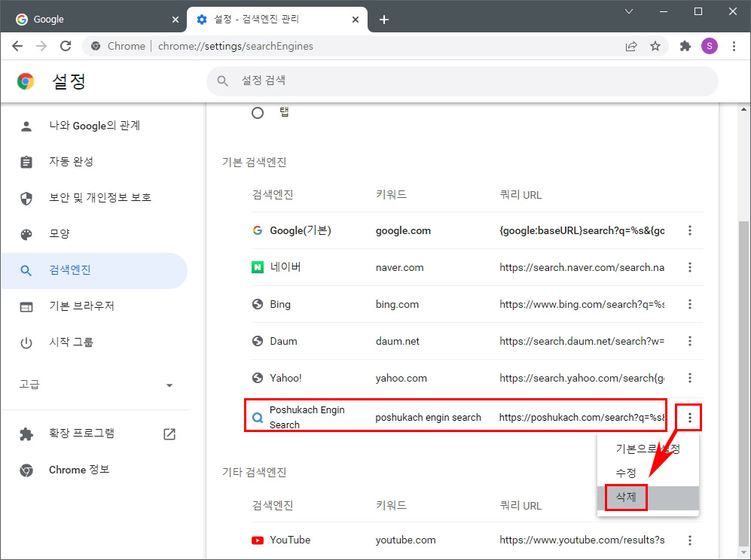Bookmark this page with the star icon
This screenshot has height=560, width=751.
click(655, 45)
